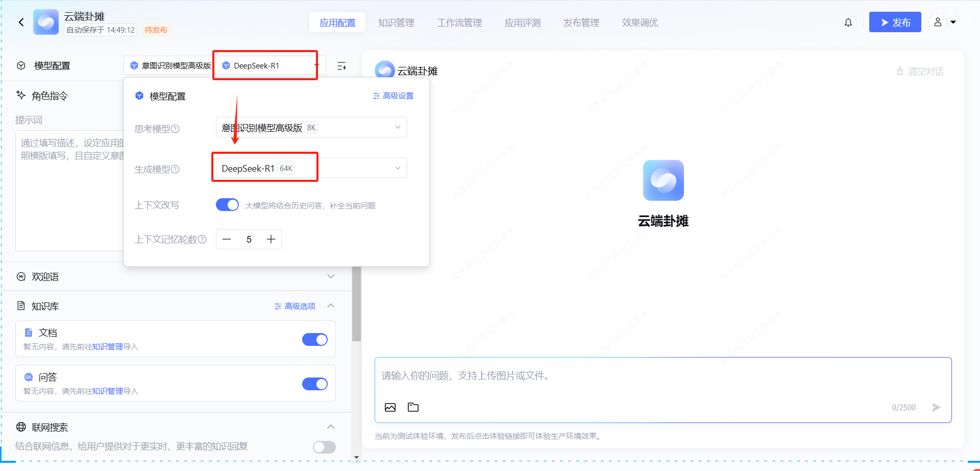980x471 pixels.
Task: Collapse the config panel via side toggle icon
Action: point(341,65)
